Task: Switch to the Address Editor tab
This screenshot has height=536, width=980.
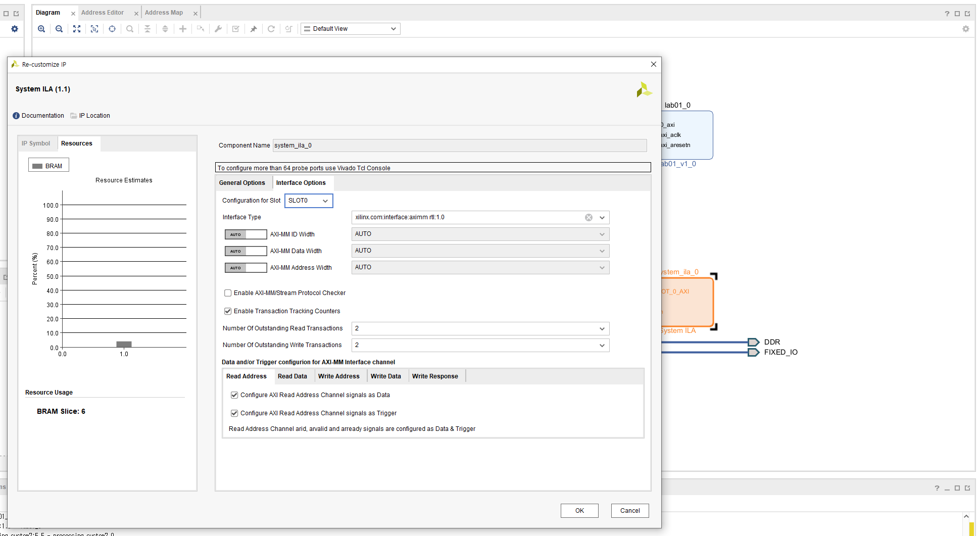Action: pos(103,13)
